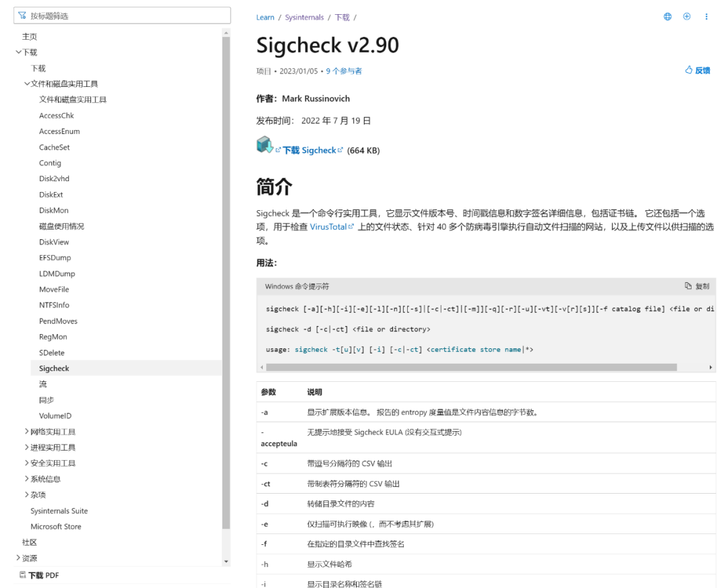
Task: Click the filter icon in 按标题筛选 box
Action: 22,15
